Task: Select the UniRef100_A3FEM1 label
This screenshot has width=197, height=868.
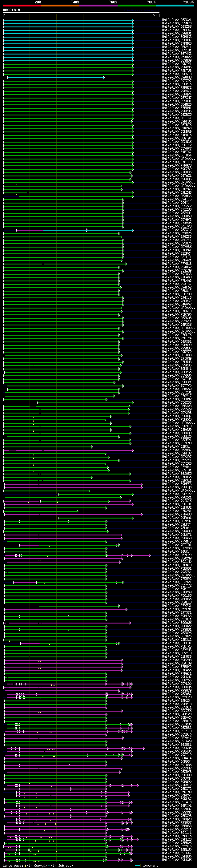Action: (x=177, y=643)
